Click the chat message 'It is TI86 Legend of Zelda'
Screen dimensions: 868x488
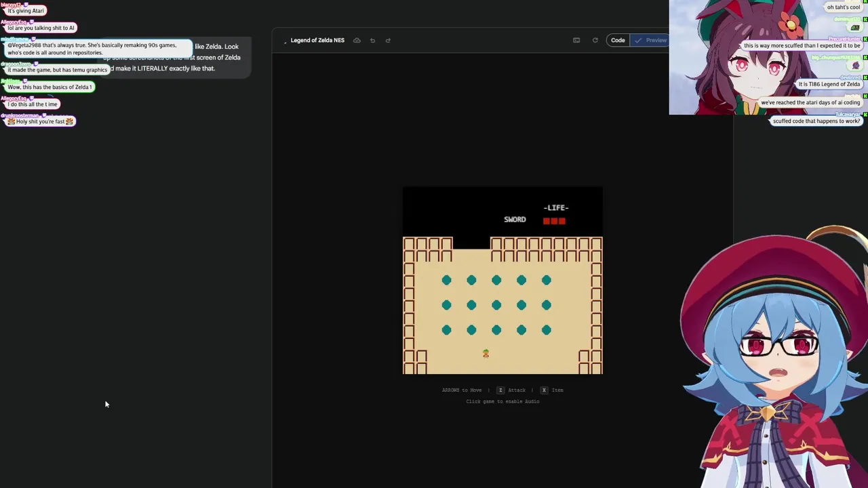point(829,84)
